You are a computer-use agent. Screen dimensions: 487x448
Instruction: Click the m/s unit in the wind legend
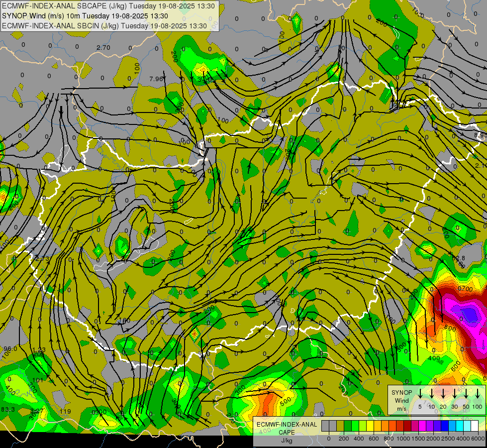coord(401,409)
